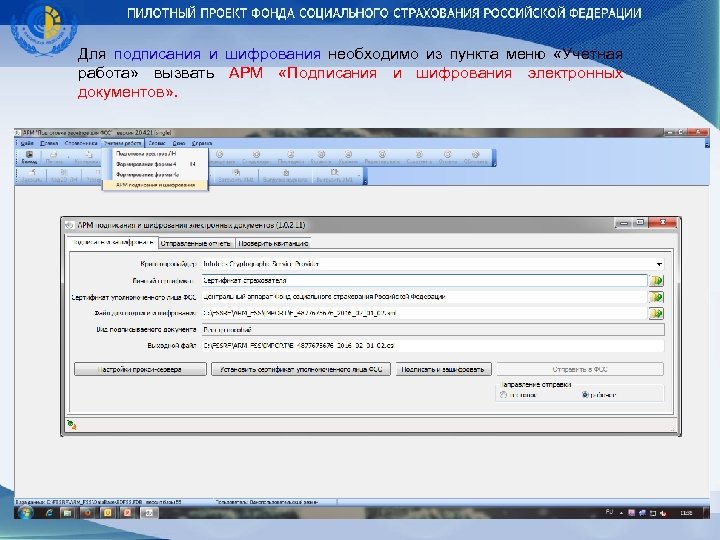Choose Формирование формы 4 menu entry

coord(155,164)
